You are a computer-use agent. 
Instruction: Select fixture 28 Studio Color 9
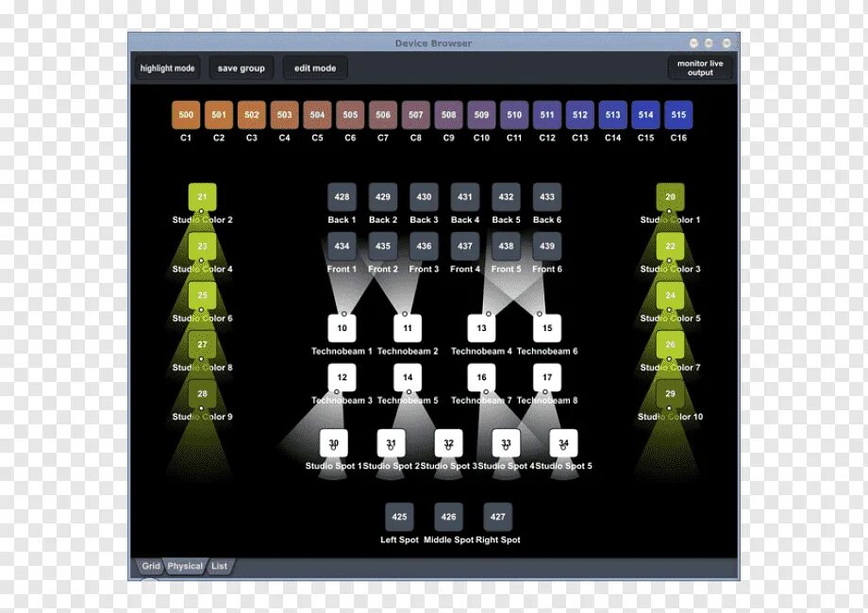pos(202,394)
